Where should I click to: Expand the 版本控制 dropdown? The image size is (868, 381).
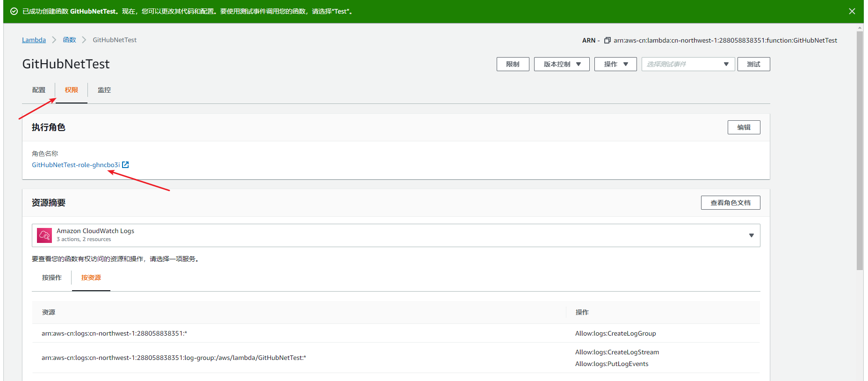(x=562, y=64)
